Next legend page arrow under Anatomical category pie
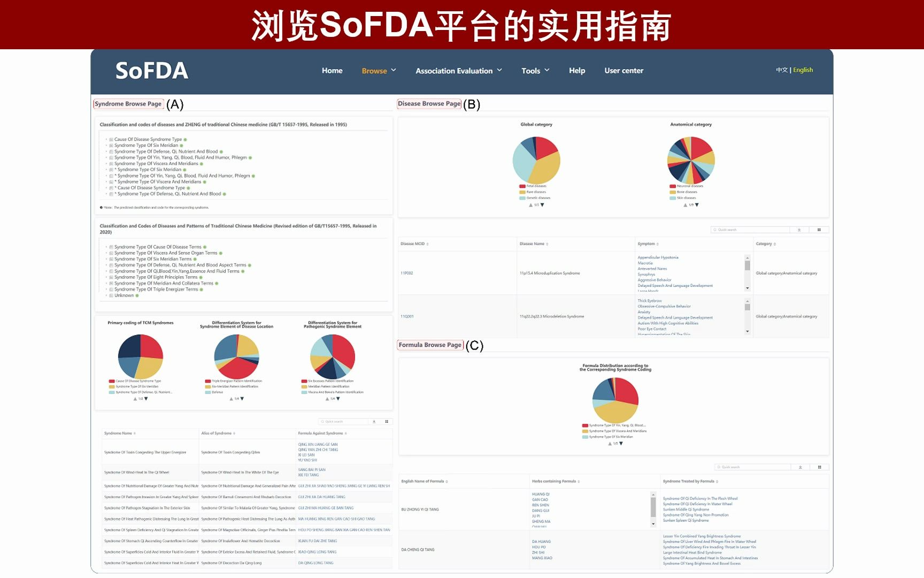 [697, 205]
